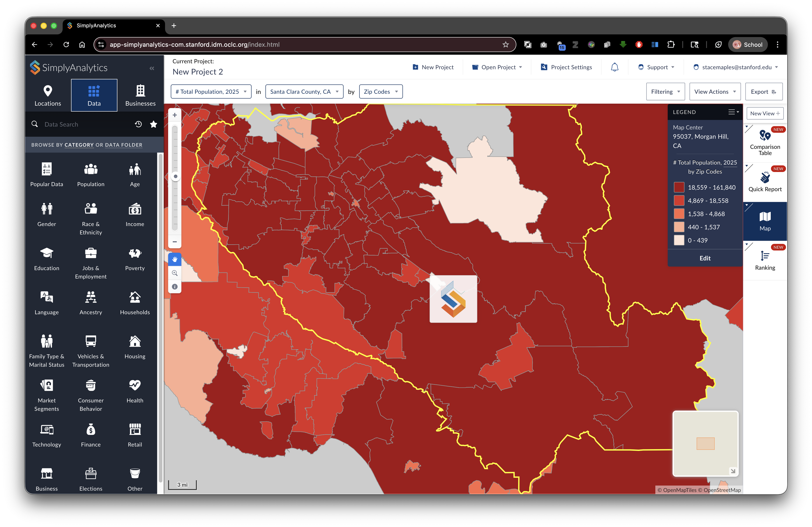
Task: Select the magnifier zoom tool on map
Action: tap(175, 273)
